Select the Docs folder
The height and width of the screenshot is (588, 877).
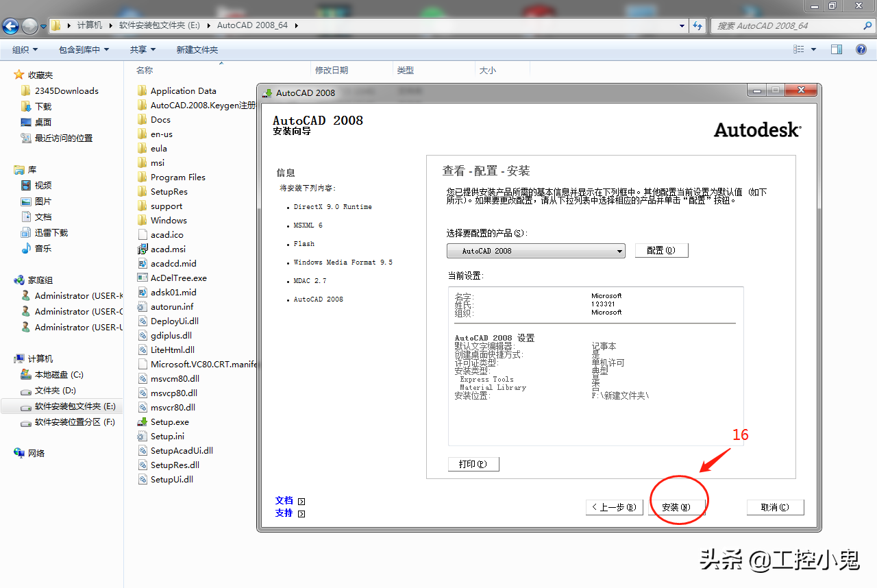[x=160, y=120]
